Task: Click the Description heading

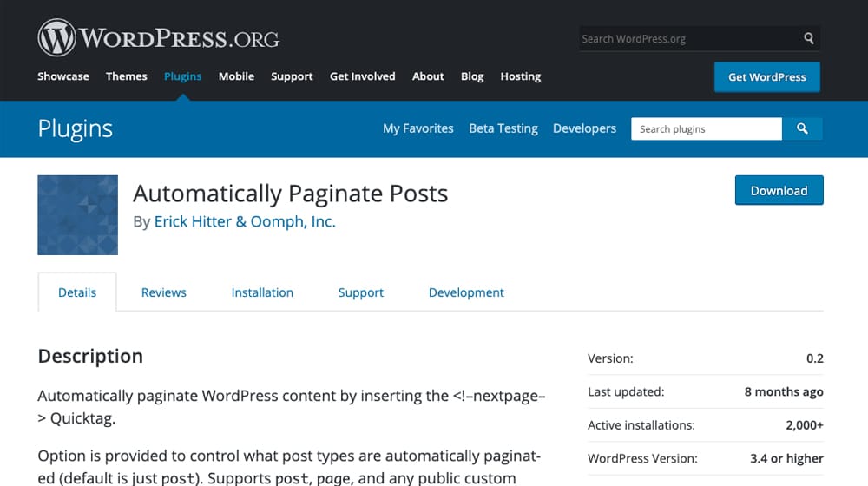Action: pos(90,356)
